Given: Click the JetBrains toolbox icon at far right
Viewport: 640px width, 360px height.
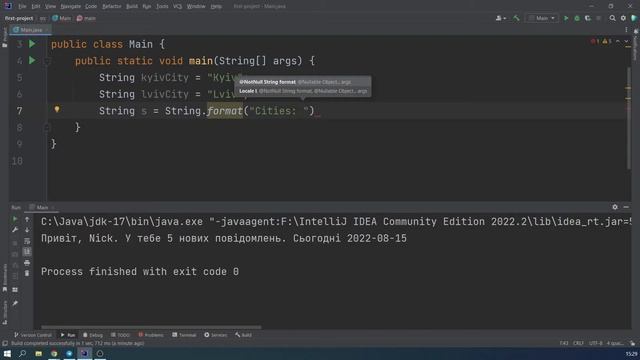Looking at the screenshot, I should [634, 18].
